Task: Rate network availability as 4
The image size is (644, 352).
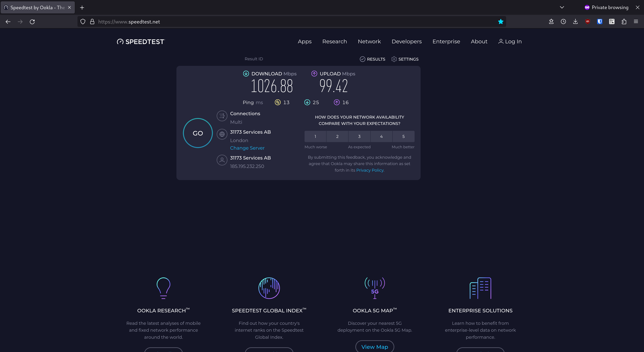Action: (381, 136)
